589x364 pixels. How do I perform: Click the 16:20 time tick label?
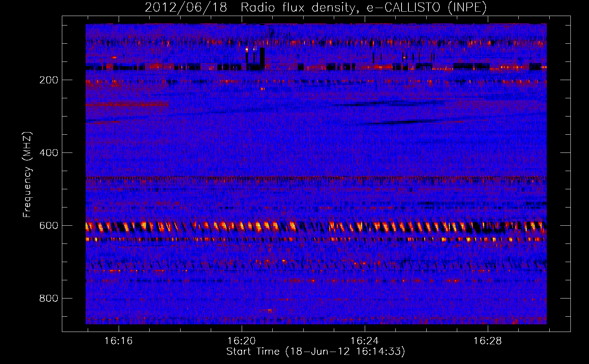[242, 341]
